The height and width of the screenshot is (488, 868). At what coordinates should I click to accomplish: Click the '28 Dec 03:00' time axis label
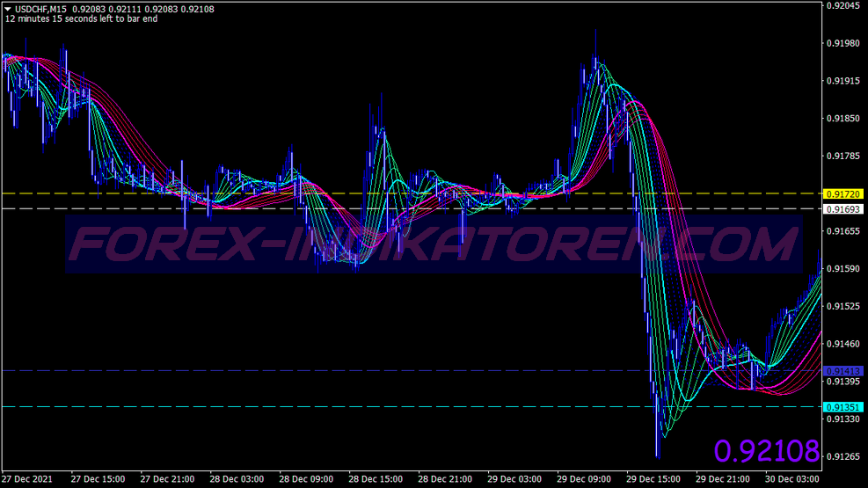237,479
